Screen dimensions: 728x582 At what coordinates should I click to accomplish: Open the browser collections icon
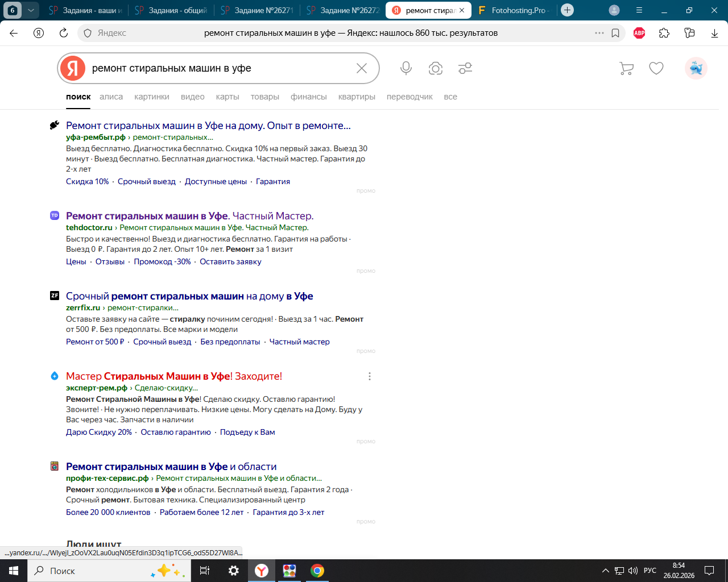coord(689,33)
